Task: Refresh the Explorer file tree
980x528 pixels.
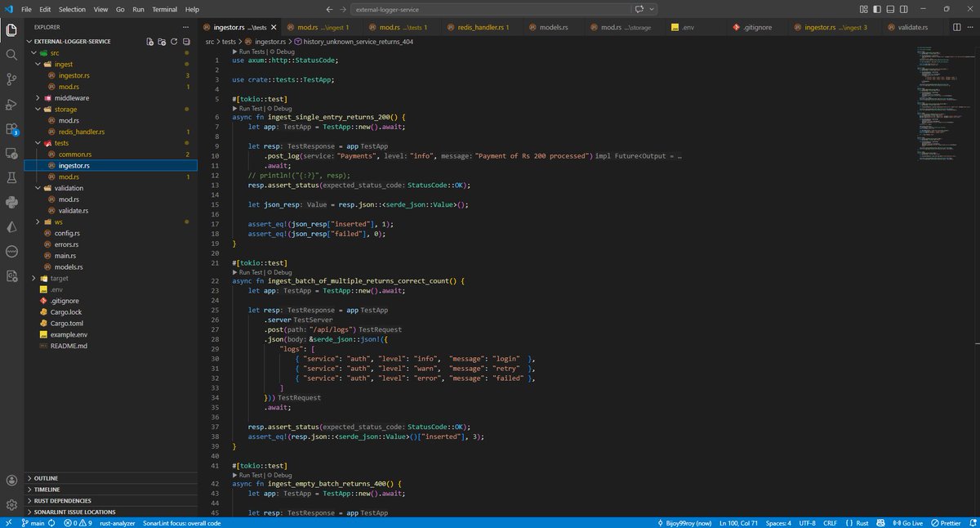Action: 174,41
